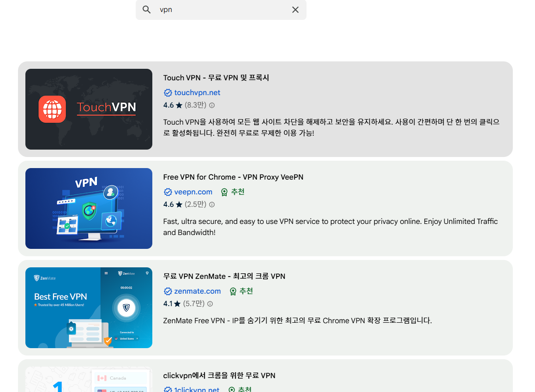Click the rating info icon for ZenMate
The image size is (535, 392).
(x=210, y=304)
